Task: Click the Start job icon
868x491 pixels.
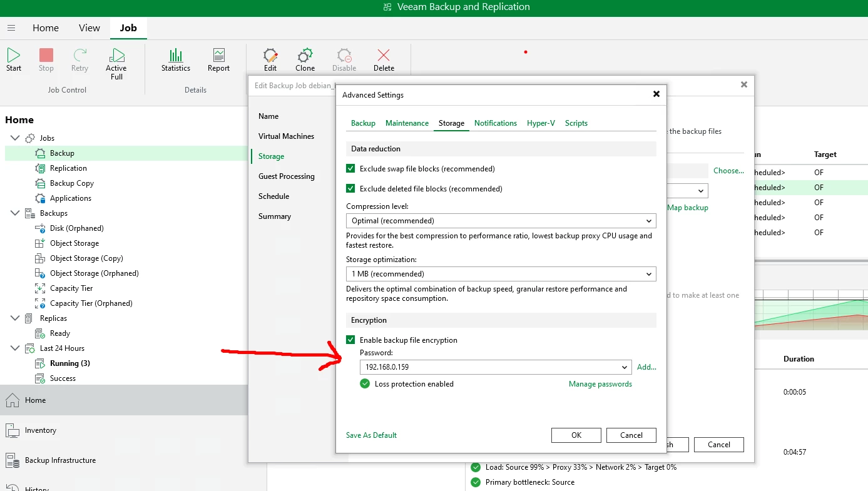Action: point(14,60)
